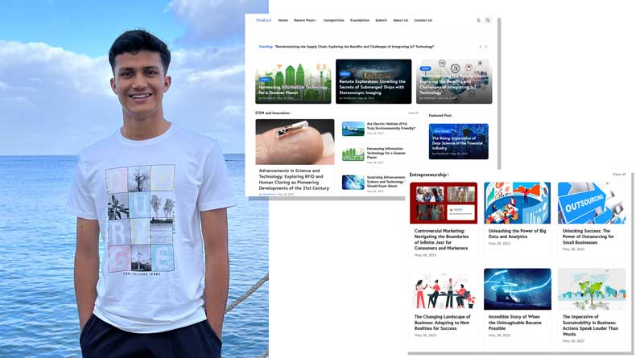644x358 pixels.
Task: Open the STEM and Innovation section heading
Action: pyautogui.click(x=273, y=113)
